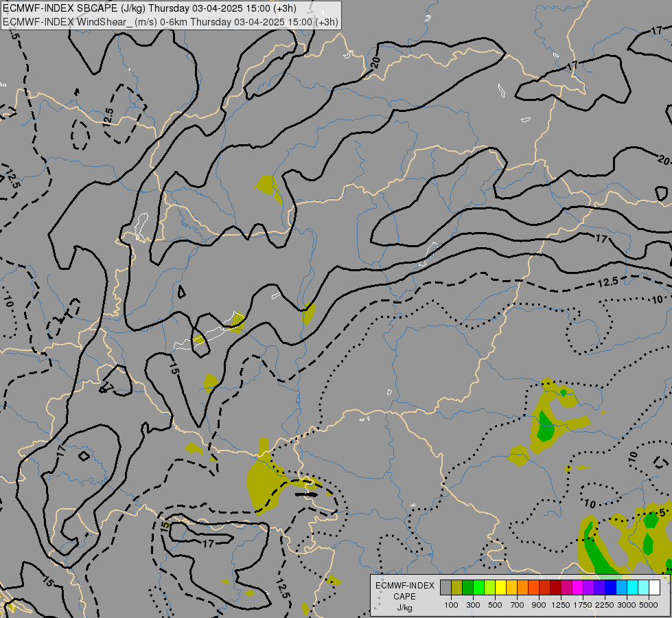
Task: Click the 1750 legend value
Action: tap(583, 605)
